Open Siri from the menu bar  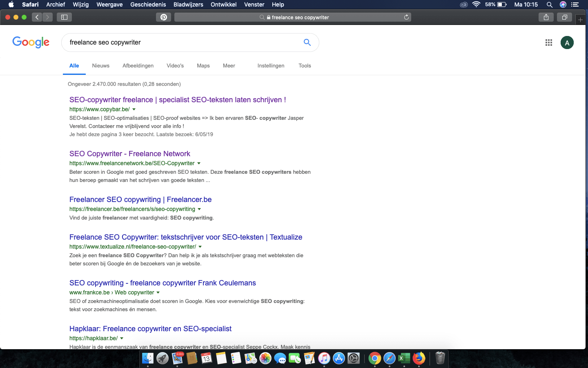pos(563,4)
